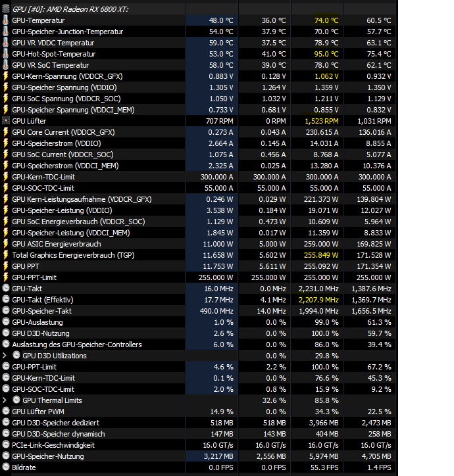Click clock icon of GPU-Takt row
The height and width of the screenshot is (476, 454).
coord(6,288)
